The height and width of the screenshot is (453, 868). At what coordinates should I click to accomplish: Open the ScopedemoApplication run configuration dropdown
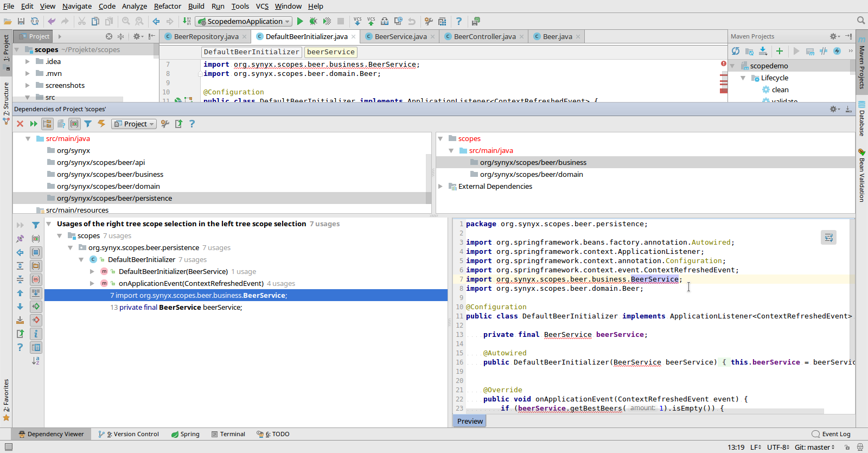point(244,21)
